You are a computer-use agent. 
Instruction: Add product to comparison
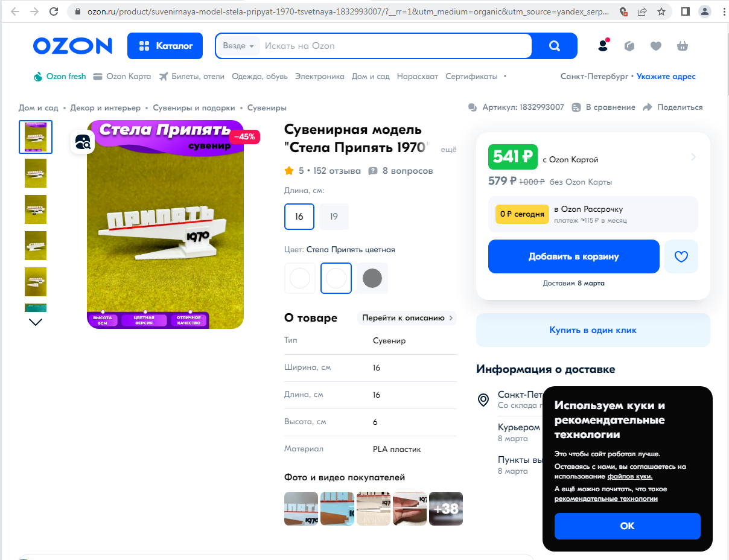(603, 107)
